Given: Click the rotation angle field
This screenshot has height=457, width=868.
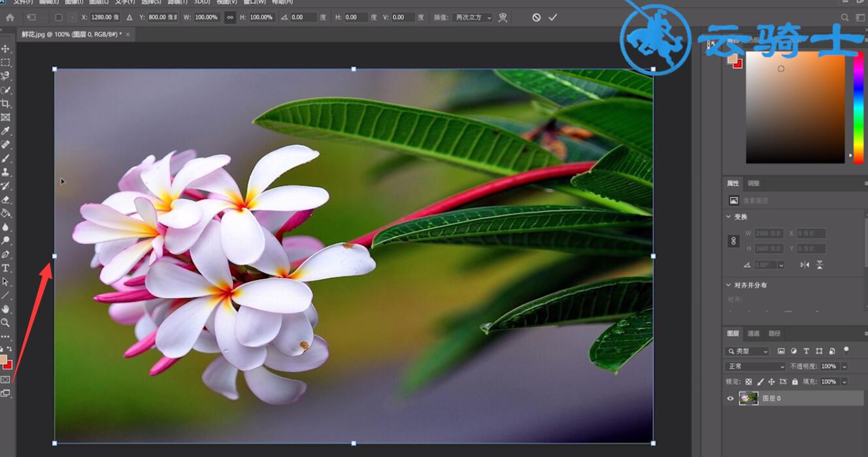Looking at the screenshot, I should [x=303, y=18].
